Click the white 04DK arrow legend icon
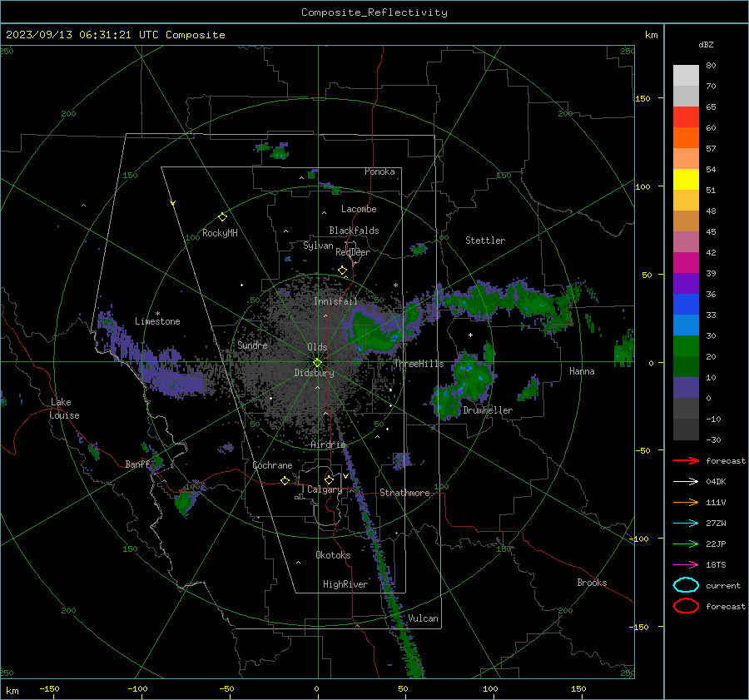 click(686, 482)
